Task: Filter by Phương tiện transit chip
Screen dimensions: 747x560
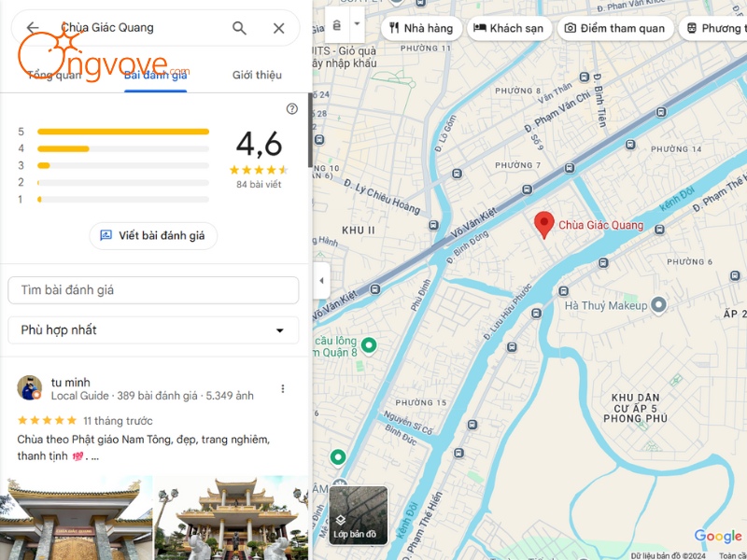Action: point(713,28)
